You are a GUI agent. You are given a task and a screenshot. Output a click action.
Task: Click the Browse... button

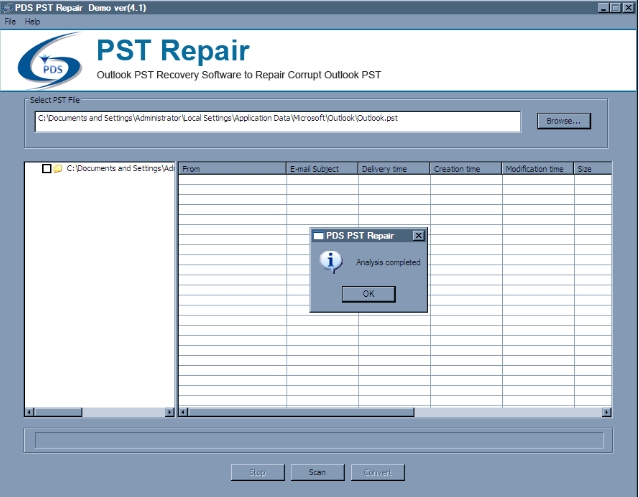[x=564, y=121]
